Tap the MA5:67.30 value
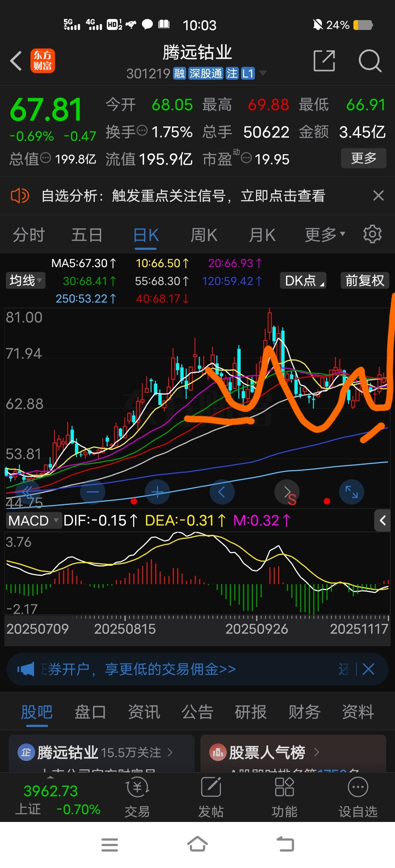Image resolution: width=395 pixels, height=868 pixels. pos(84,263)
